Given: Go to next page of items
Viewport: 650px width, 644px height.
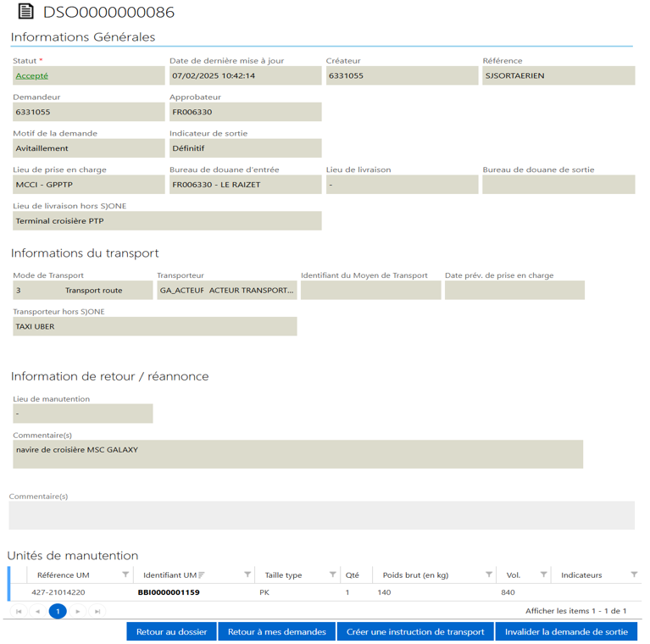Looking at the screenshot, I should (78, 611).
